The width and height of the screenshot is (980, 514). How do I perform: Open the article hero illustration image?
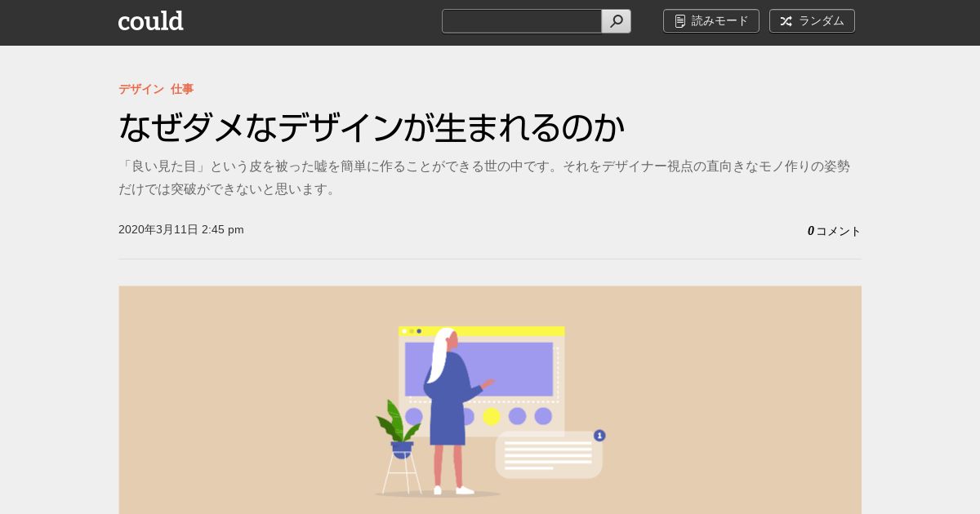[x=490, y=400]
